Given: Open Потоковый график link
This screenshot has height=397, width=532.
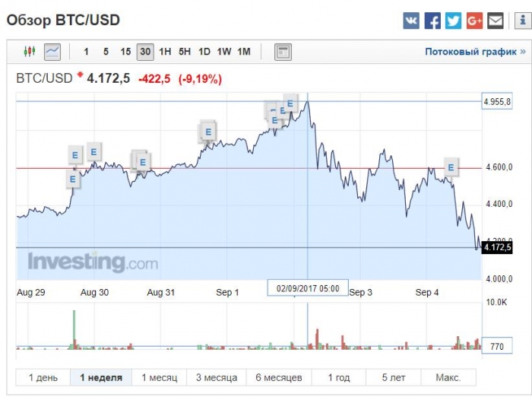Looking at the screenshot, I should pyautogui.click(x=475, y=52).
